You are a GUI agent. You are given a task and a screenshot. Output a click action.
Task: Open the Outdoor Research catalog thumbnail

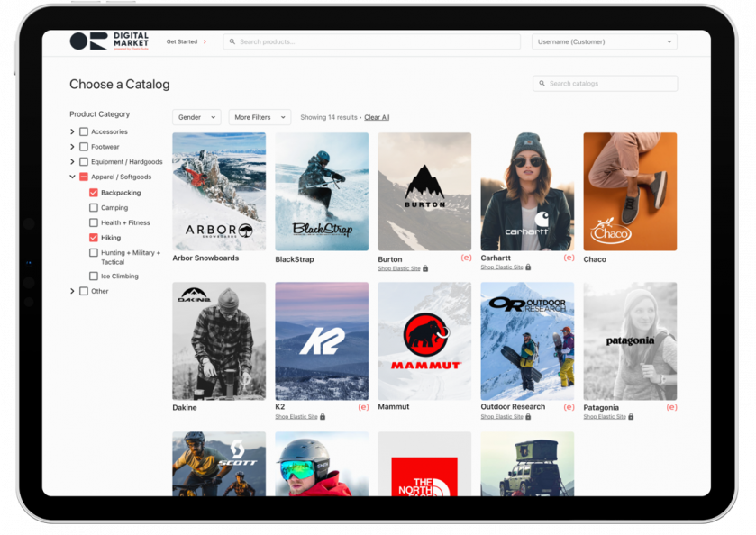(527, 340)
